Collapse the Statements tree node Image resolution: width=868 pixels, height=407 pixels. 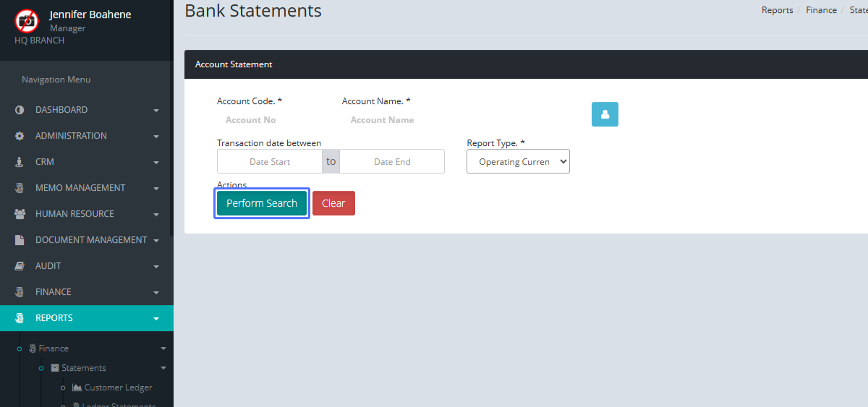[x=163, y=368]
